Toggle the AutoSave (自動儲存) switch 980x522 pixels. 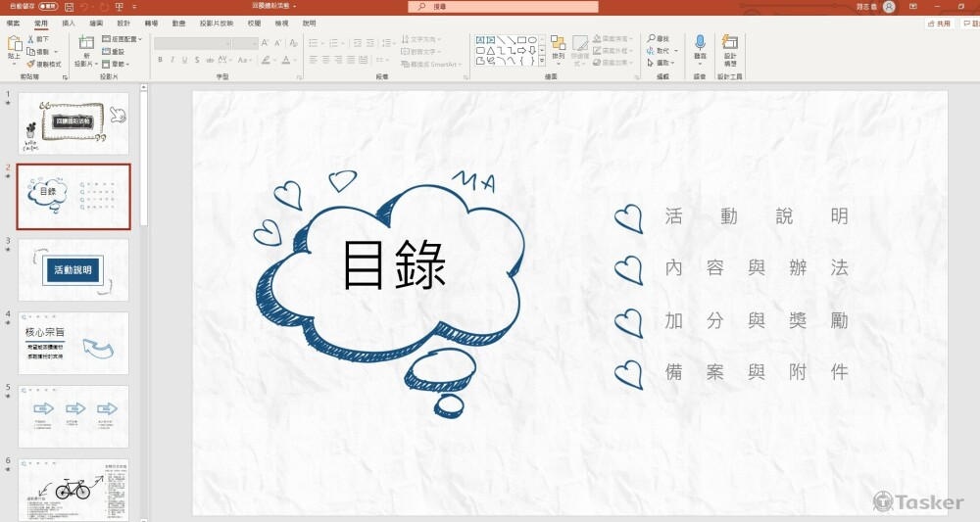[48, 6]
